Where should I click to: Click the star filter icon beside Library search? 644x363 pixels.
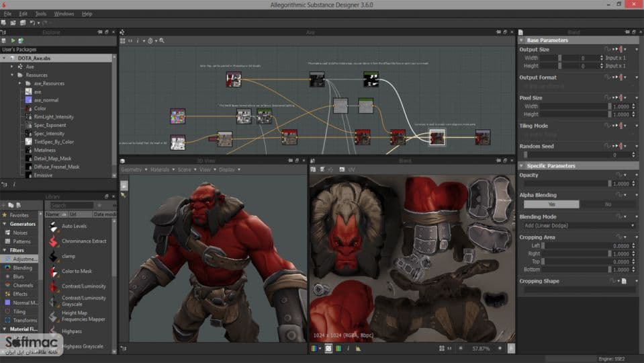99,205
